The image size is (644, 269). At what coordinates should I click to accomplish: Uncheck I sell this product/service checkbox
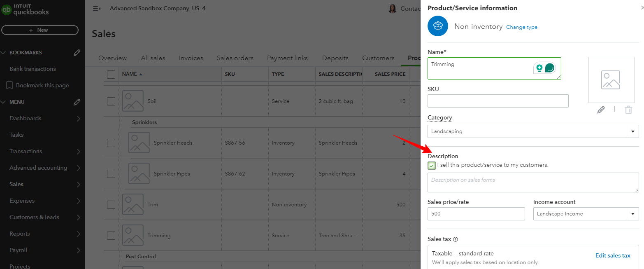[432, 166]
